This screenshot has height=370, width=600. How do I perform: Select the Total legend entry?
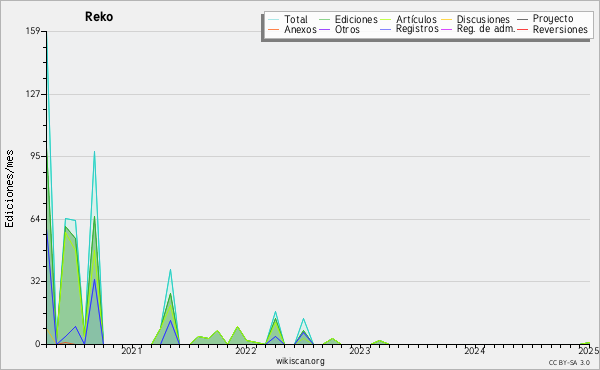click(x=296, y=19)
